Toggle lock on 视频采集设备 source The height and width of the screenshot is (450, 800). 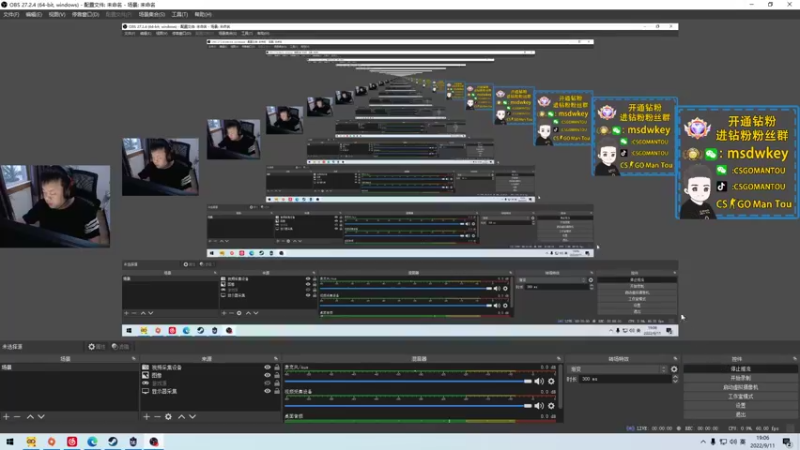(x=277, y=367)
